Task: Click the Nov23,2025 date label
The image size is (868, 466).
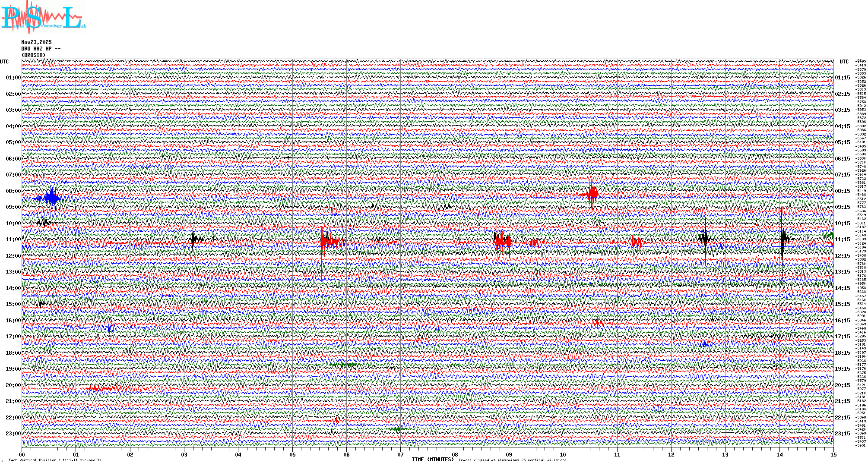Action: tap(36, 42)
